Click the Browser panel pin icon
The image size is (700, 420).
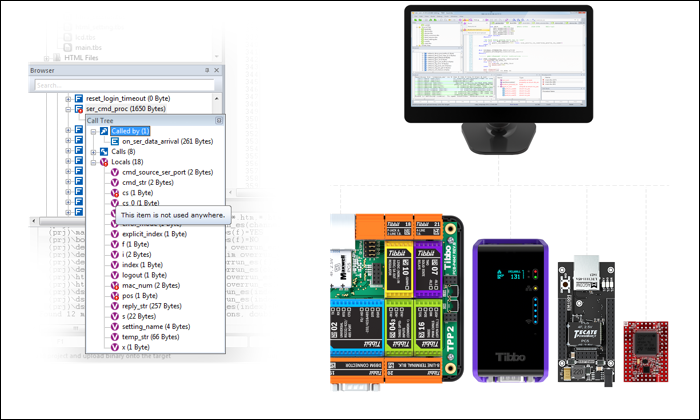coord(208,71)
